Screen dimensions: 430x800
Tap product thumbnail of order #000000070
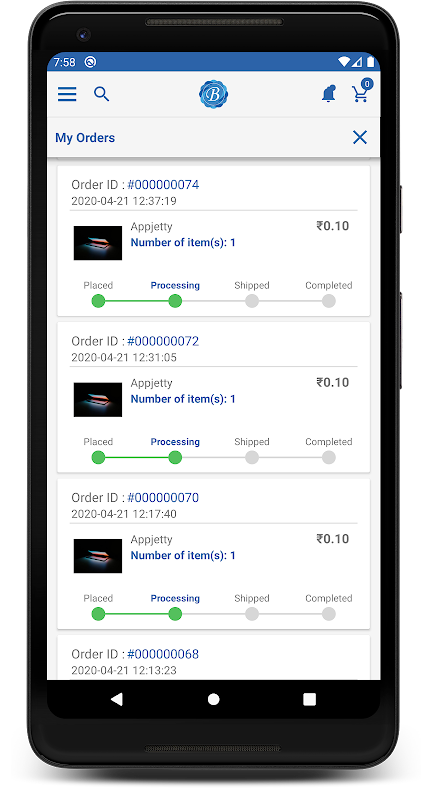(x=98, y=556)
